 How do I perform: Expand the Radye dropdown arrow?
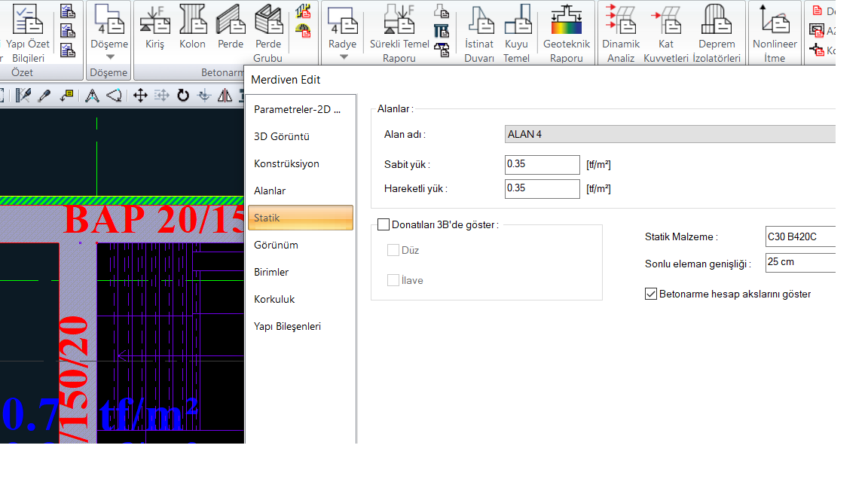tap(343, 57)
